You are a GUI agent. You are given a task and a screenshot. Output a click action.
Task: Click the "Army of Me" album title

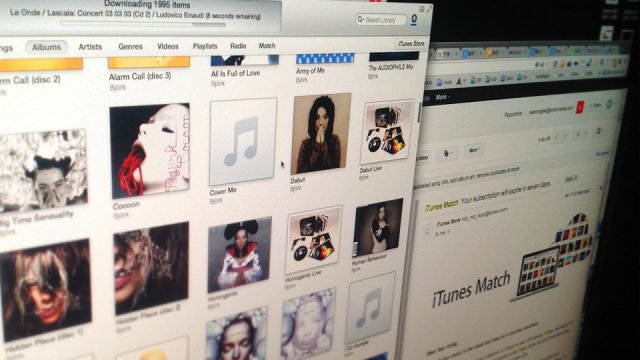click(x=310, y=71)
